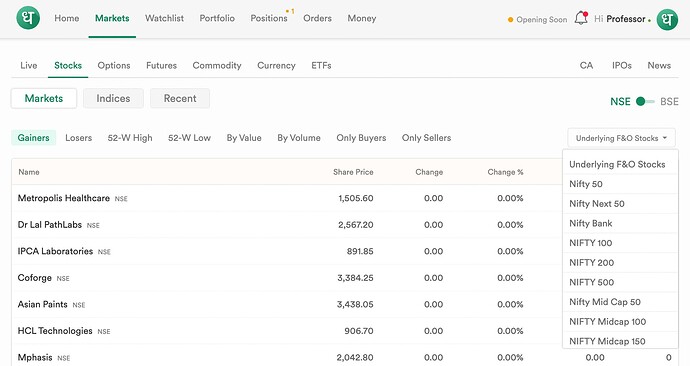Open the notifications bell icon
The image size is (690, 366).
tap(581, 18)
